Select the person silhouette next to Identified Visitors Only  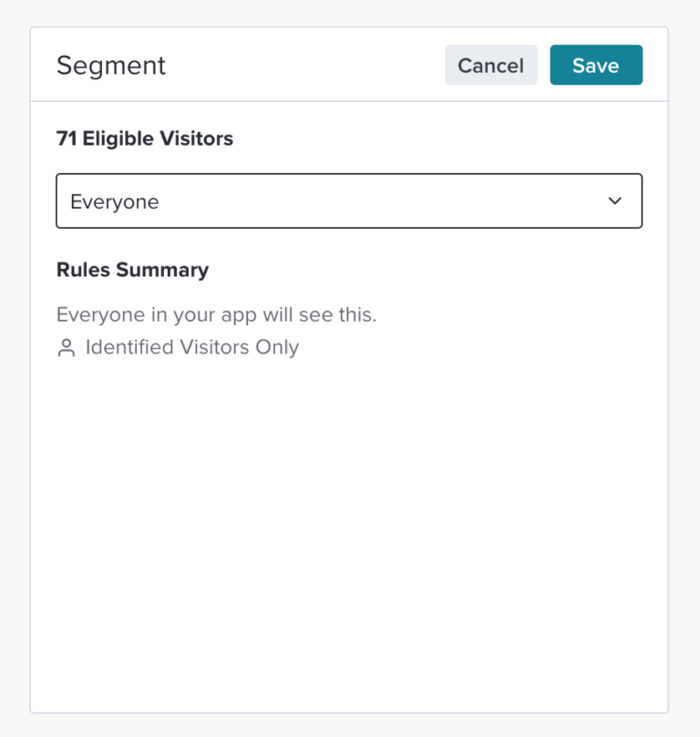point(66,347)
